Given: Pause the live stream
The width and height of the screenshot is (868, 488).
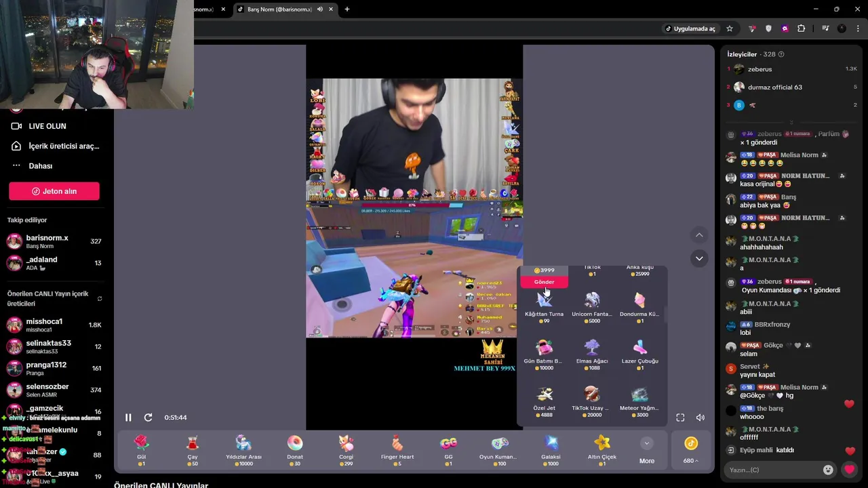Looking at the screenshot, I should [x=128, y=418].
